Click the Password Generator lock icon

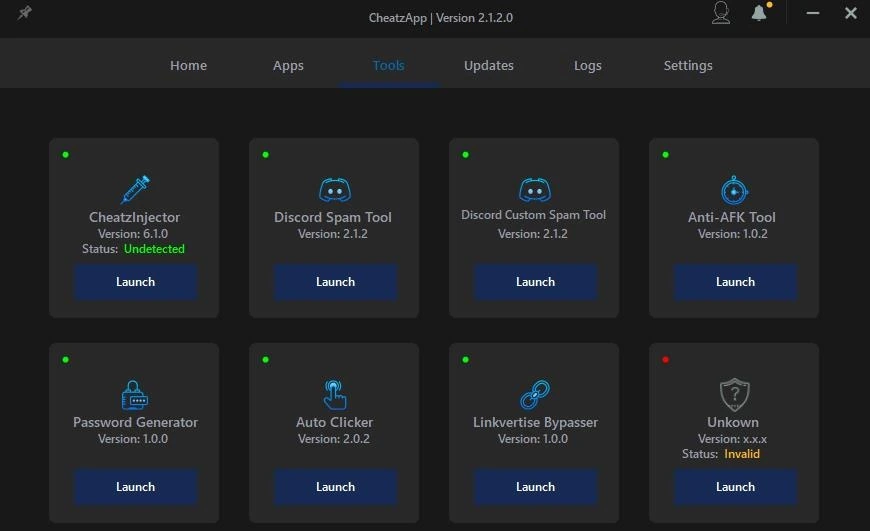coord(134,395)
